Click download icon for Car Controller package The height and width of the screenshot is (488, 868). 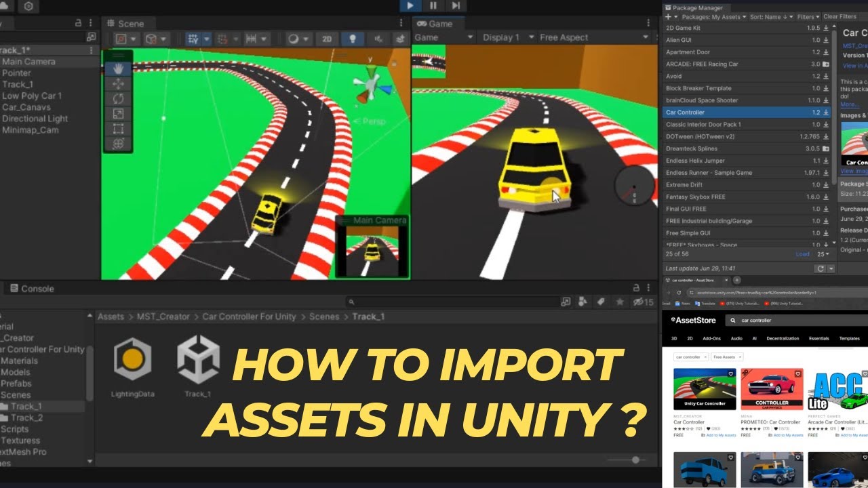coord(826,113)
